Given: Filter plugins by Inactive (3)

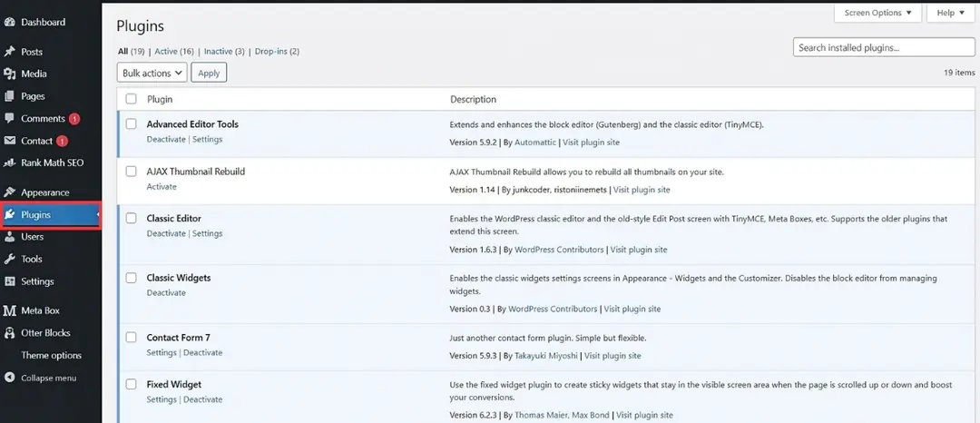Looking at the screenshot, I should click(224, 51).
